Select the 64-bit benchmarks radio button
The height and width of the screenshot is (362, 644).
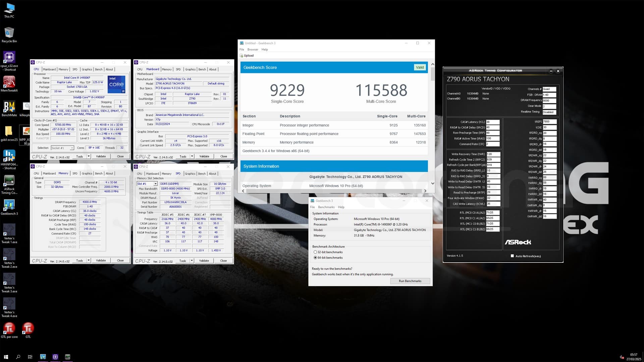coord(315,258)
